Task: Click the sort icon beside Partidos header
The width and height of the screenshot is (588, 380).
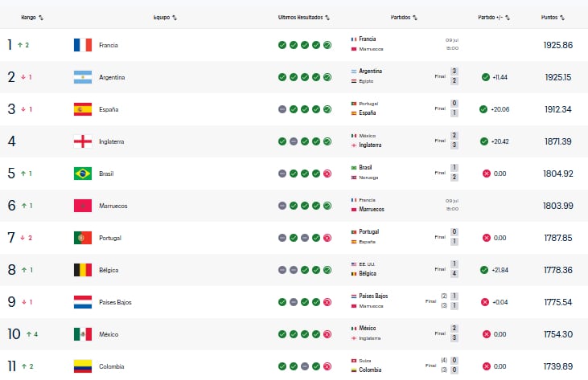Action: (x=415, y=18)
